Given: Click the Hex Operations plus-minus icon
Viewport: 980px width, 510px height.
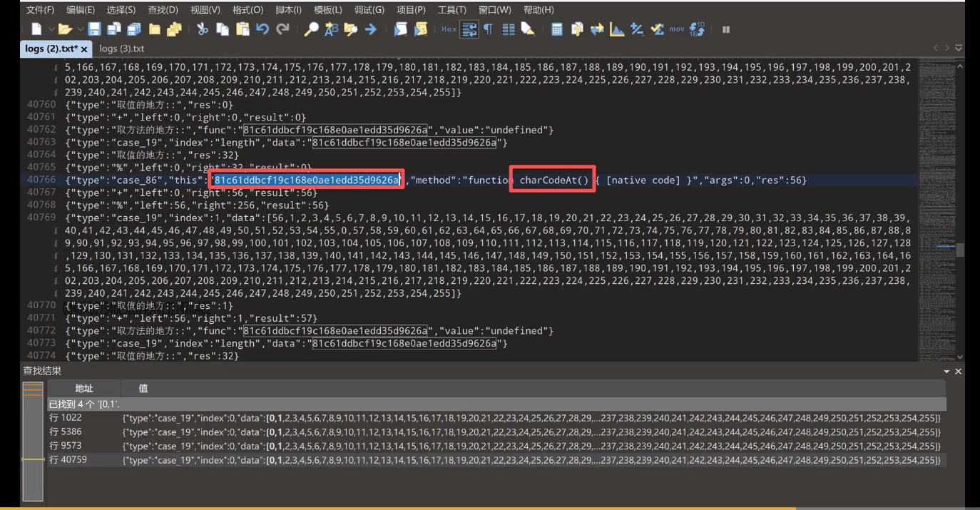Looking at the screenshot, I should point(637,29).
